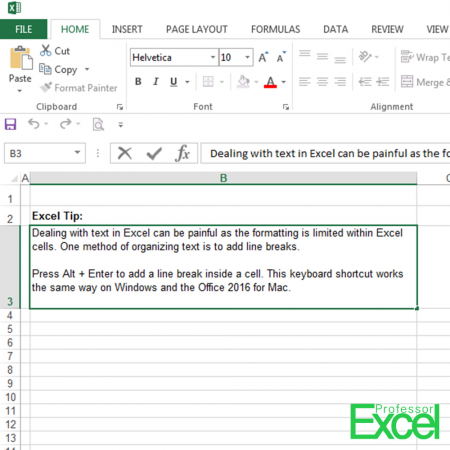Open the Name Box B3 dropdown
Image resolution: width=450 pixels, height=450 pixels.
[77, 153]
